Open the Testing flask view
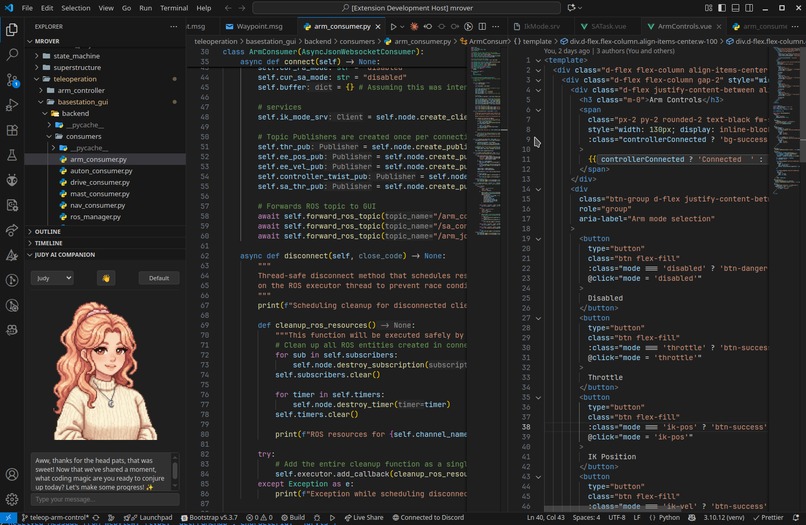This screenshot has height=525, width=806. coord(12,155)
